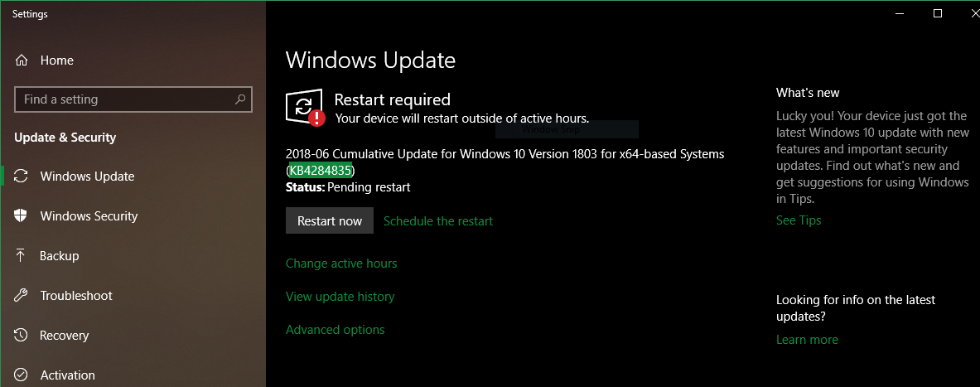This screenshot has width=980, height=387.
Task: Click the highlighted KB4284835 text
Action: click(x=321, y=170)
